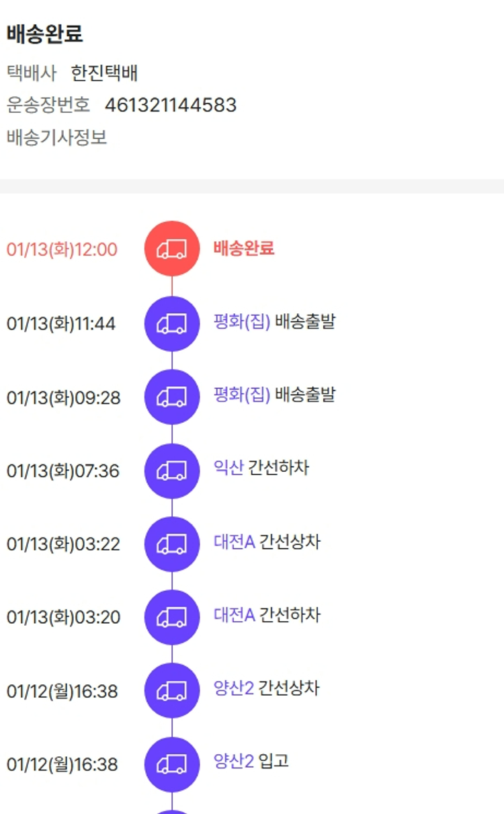
Task: Select tracking number 461321144583
Action: point(171,106)
